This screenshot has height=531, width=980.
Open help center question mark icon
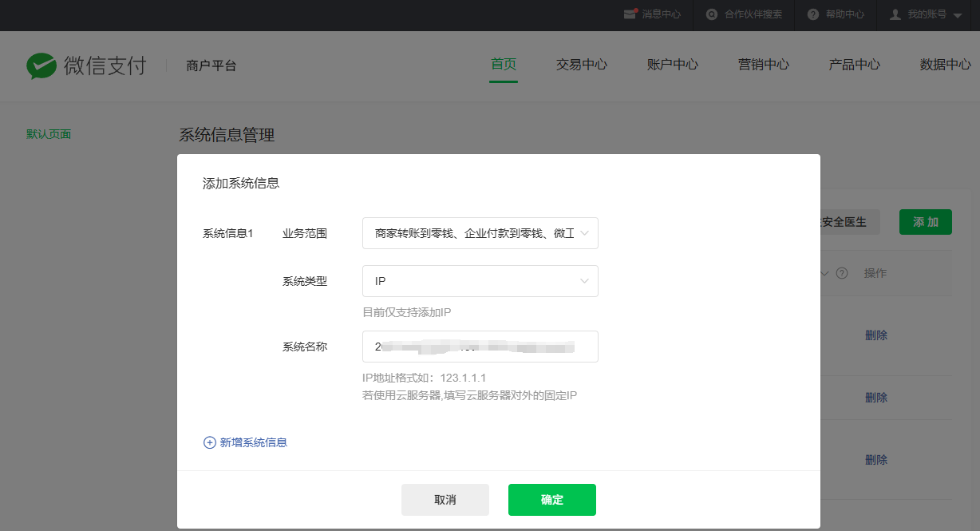[x=813, y=14]
